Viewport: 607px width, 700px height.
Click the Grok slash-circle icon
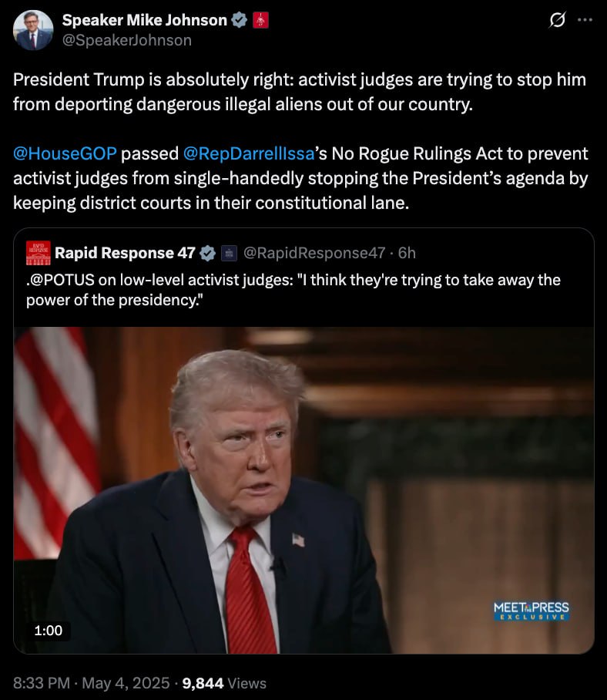[558, 20]
